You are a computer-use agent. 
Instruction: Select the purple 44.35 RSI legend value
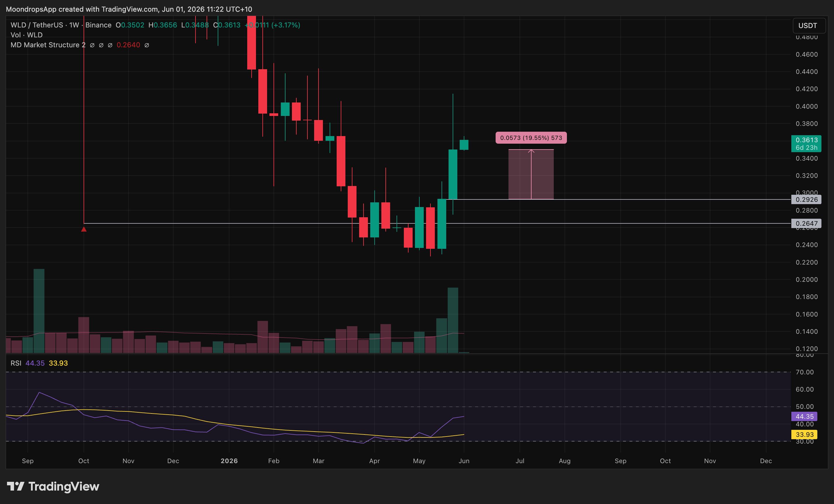point(35,363)
